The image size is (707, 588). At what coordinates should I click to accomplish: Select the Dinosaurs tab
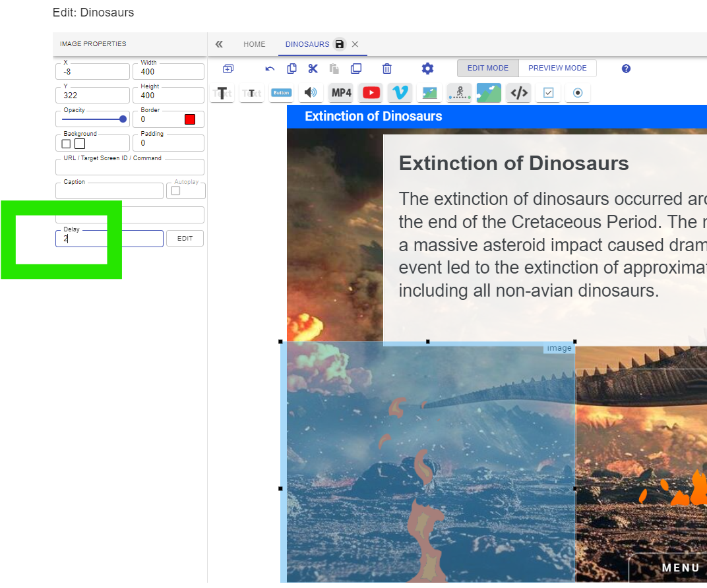[307, 44]
